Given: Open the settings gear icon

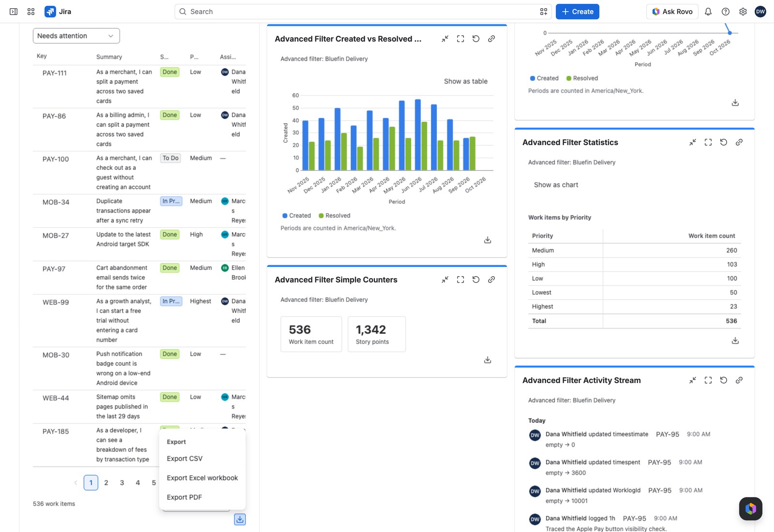Looking at the screenshot, I should click(743, 12).
